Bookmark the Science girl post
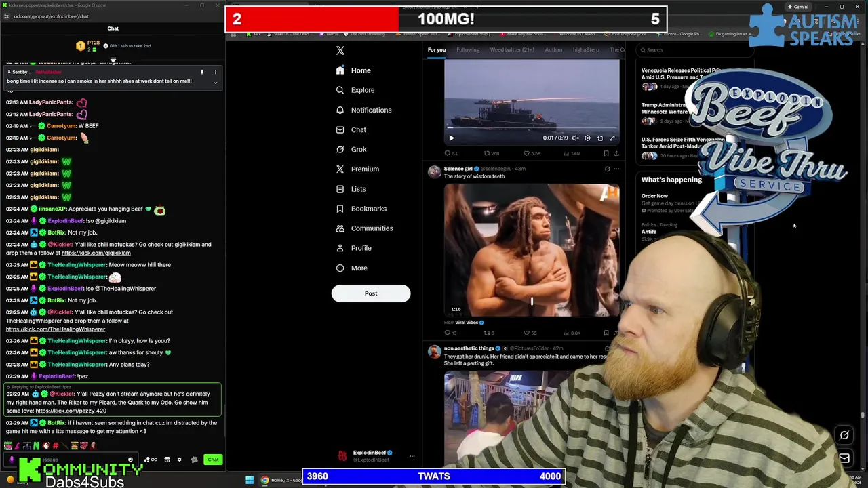This screenshot has height=488, width=868. pos(606,333)
